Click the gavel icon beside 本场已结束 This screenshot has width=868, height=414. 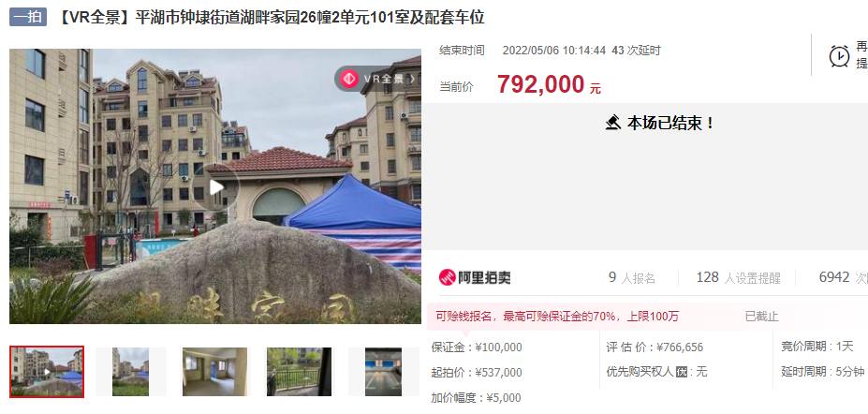(612, 123)
